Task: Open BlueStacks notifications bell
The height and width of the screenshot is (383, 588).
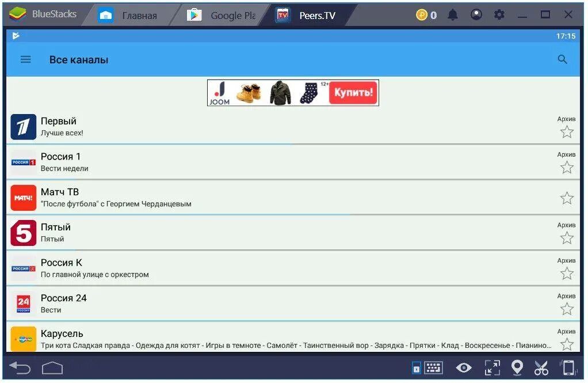Action: pyautogui.click(x=453, y=15)
